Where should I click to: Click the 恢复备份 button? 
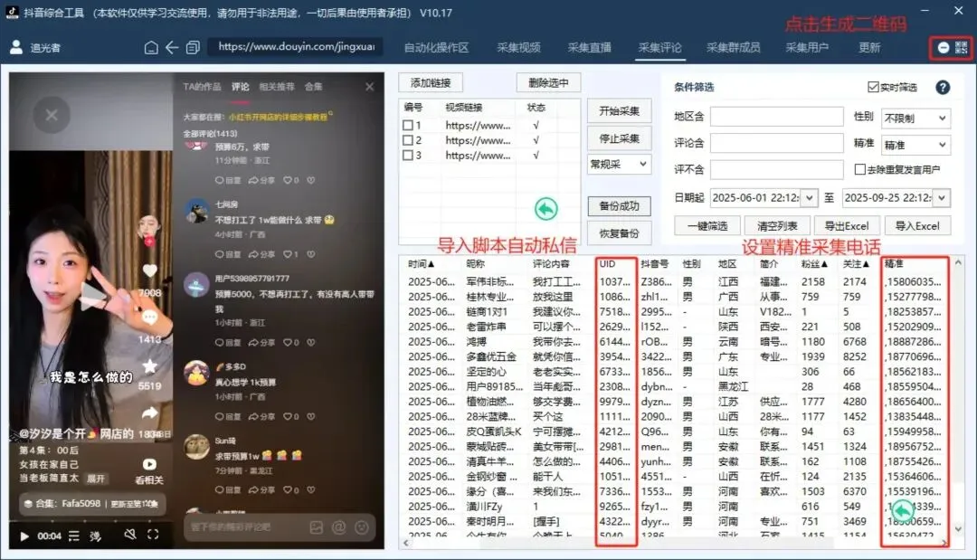point(620,233)
